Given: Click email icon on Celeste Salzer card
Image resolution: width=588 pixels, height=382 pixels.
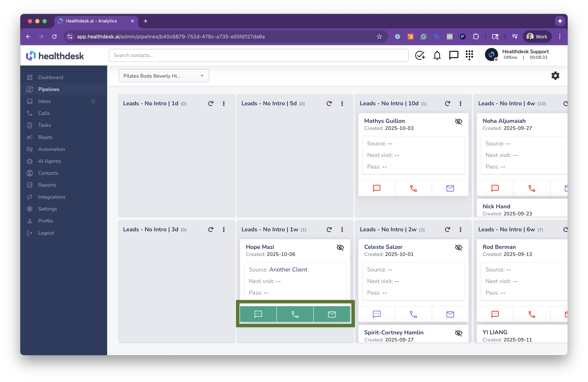Looking at the screenshot, I should coord(450,314).
